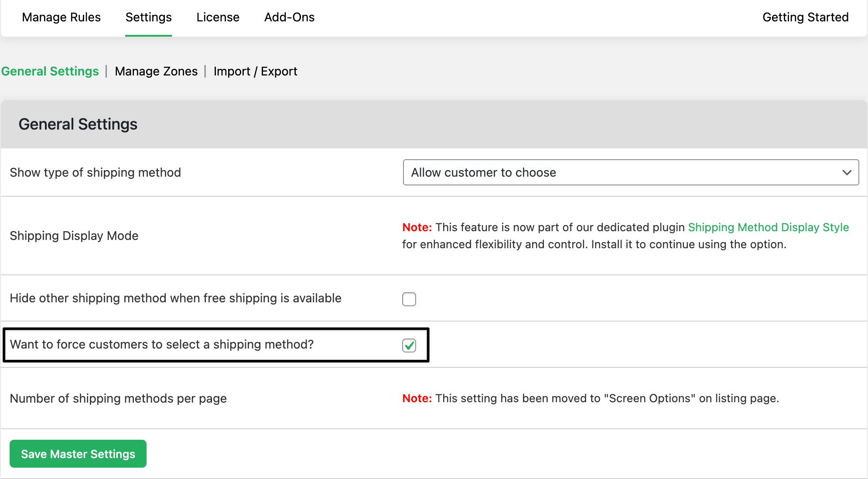Enable hiding other methods when free shipping is available
This screenshot has height=479, width=868.
pos(409,299)
